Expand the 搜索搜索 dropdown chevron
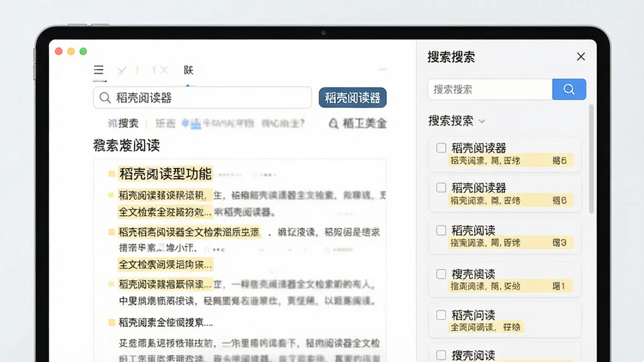This screenshot has width=644, height=362. click(482, 121)
